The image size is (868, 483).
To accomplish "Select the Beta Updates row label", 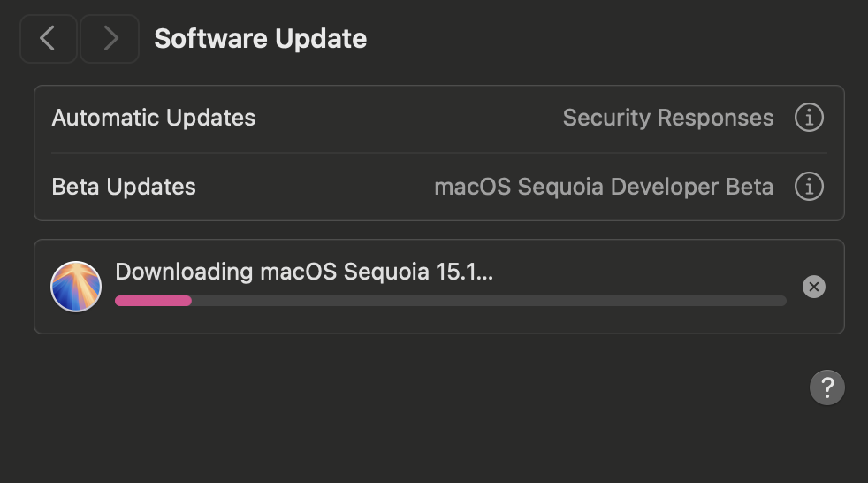I will (x=124, y=187).
